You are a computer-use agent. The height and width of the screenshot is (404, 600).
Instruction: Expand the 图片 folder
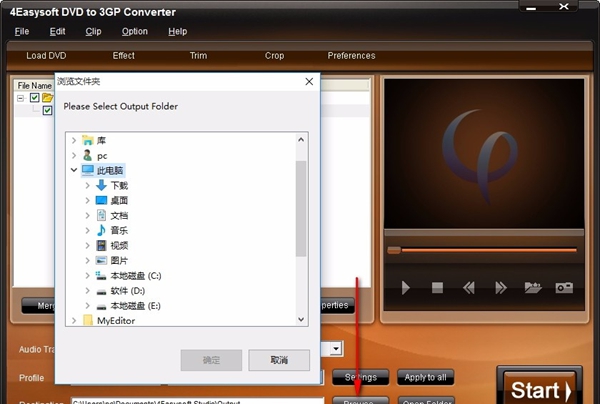tap(88, 261)
